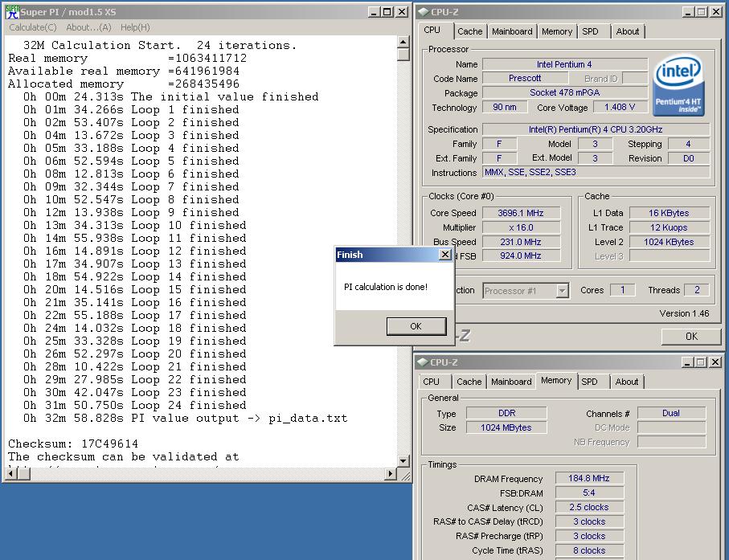Click the up arrow of Super PI vertical scrollbar
This screenshot has width=729, height=560.
tap(403, 43)
